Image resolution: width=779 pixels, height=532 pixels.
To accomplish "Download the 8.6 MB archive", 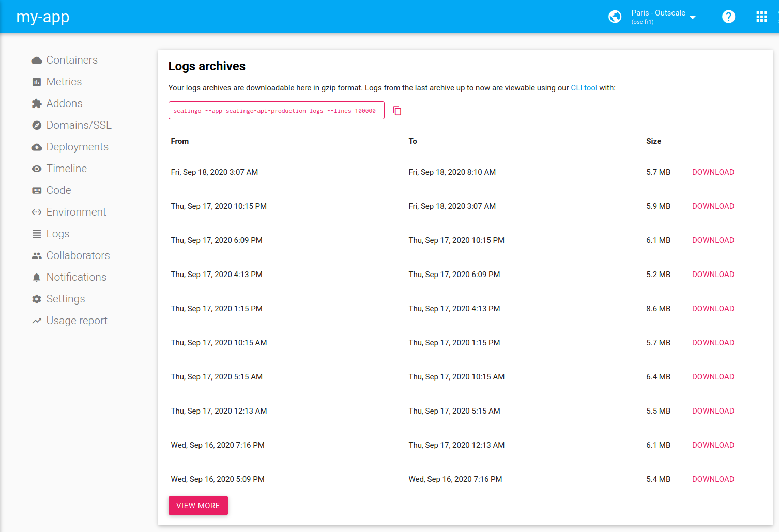I will 713,309.
